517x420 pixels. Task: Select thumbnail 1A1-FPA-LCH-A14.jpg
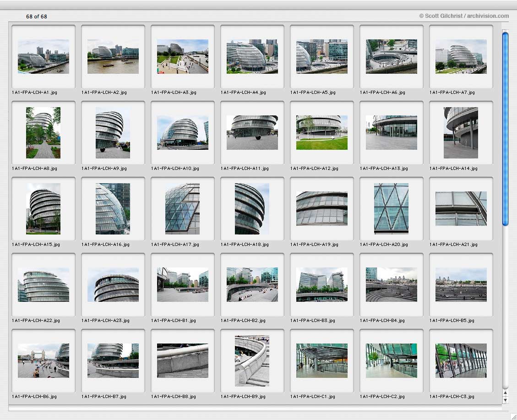pos(461,132)
